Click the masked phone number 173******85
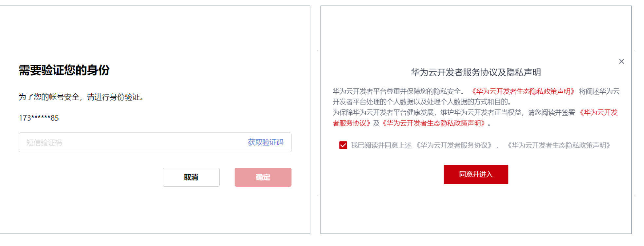Image resolution: width=644 pixels, height=246 pixels. click(x=39, y=118)
